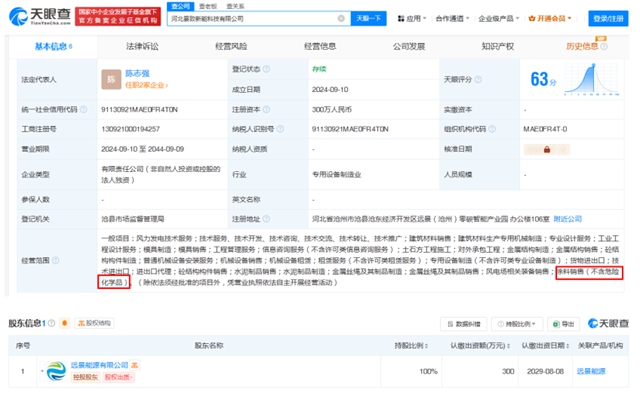
Task: Click the score distribution chart beside 63分
Action: tap(592, 79)
